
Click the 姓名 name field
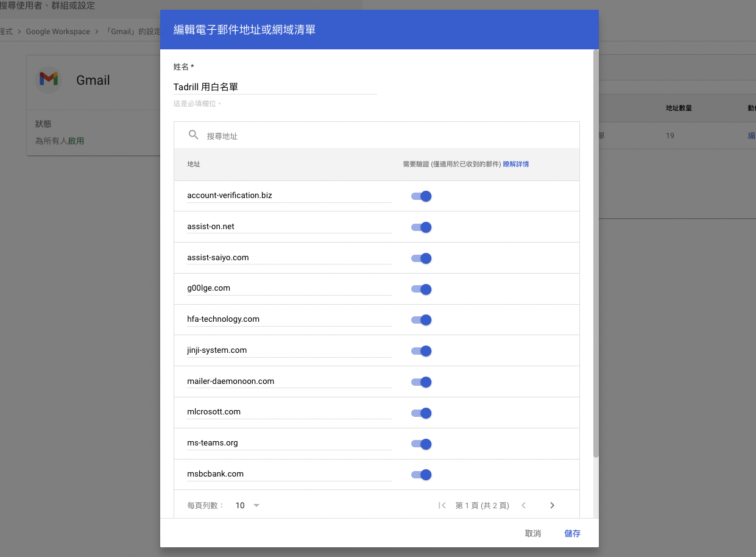pyautogui.click(x=275, y=87)
